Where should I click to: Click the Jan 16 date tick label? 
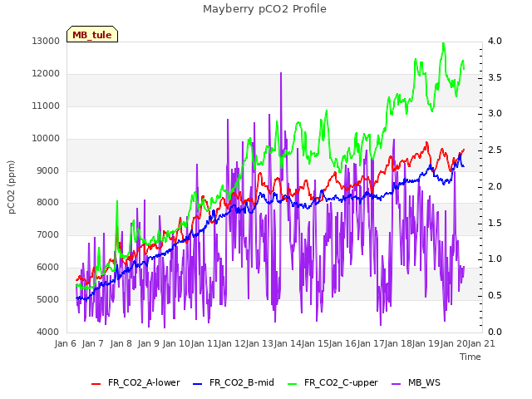[342, 343]
